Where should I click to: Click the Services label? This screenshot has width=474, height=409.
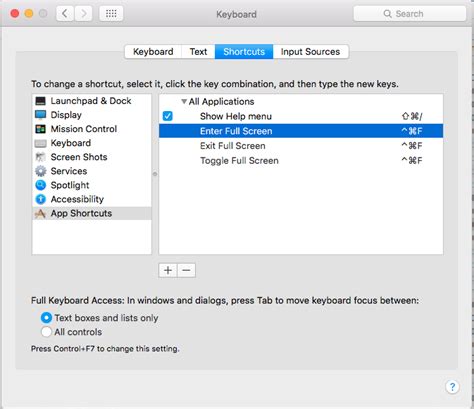point(69,171)
